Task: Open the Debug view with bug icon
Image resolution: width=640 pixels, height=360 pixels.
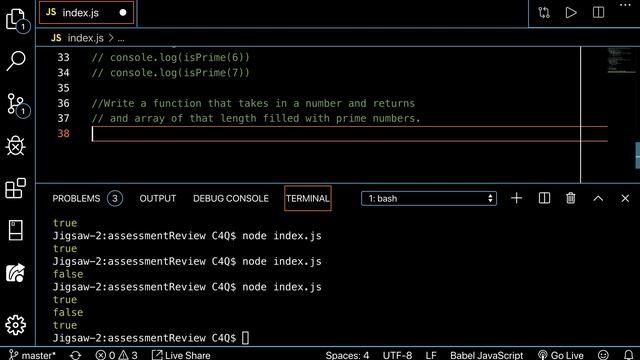Action: point(16,146)
